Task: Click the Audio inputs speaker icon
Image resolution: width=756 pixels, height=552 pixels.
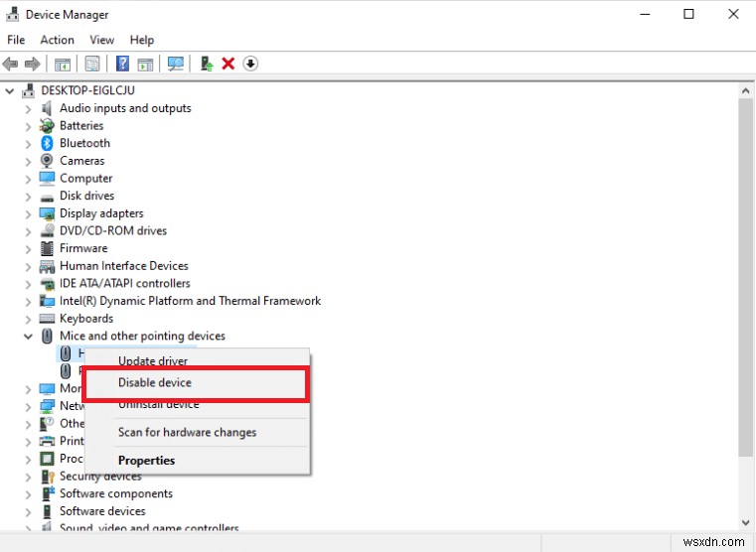Action: pyautogui.click(x=47, y=108)
